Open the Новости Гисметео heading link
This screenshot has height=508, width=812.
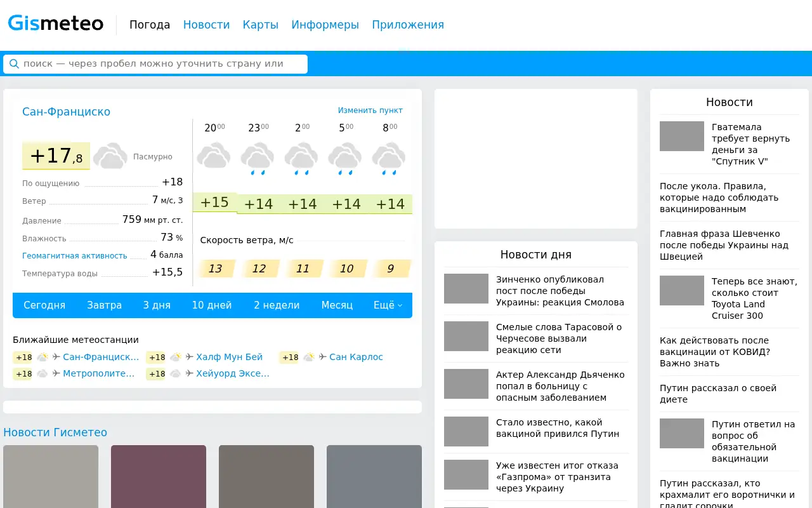[55, 432]
